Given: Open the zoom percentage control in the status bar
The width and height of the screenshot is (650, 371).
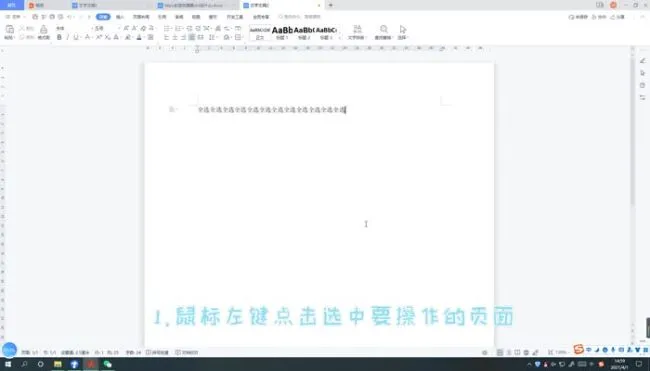Looking at the screenshot, I should [x=560, y=352].
